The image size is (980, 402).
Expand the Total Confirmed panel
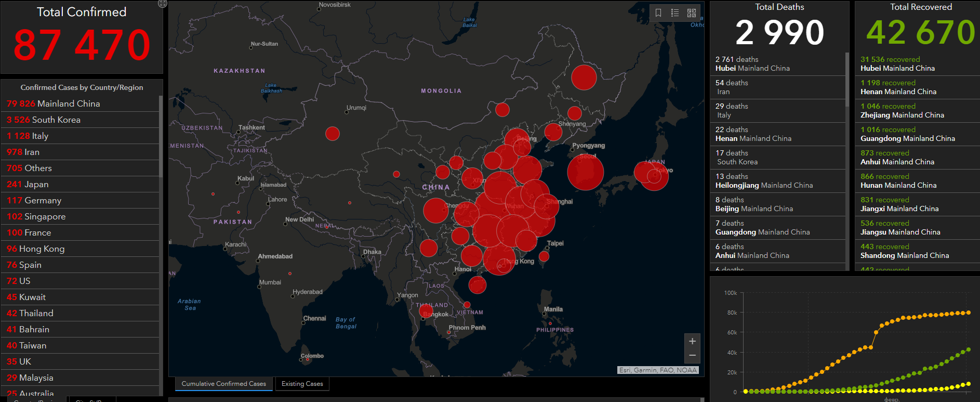pyautogui.click(x=162, y=4)
